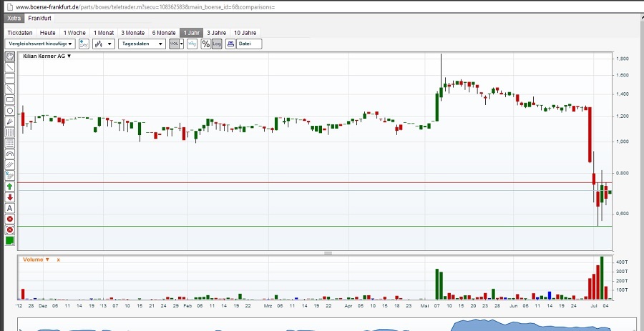Viewport: 644px width, 331px height.
Task: Select the 1 Woche time range
Action: (74, 33)
